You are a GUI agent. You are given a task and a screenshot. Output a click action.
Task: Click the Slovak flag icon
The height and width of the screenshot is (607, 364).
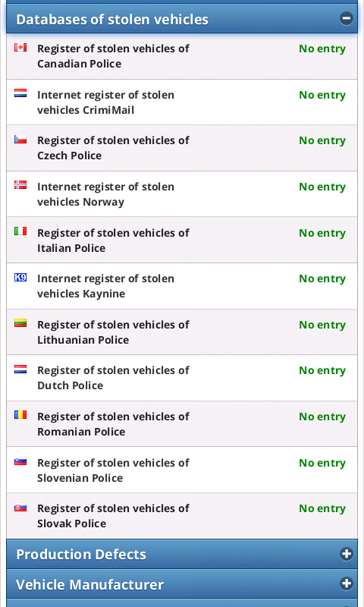(20, 507)
